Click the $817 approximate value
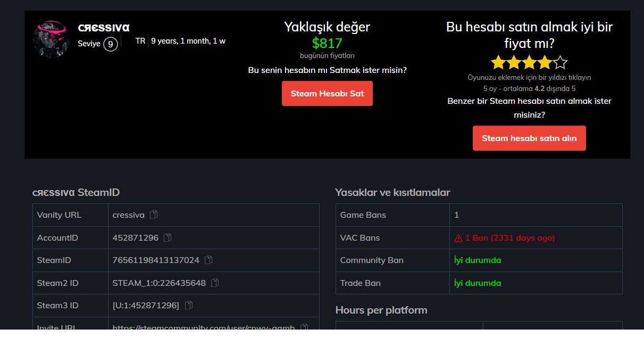644x345 pixels. [327, 43]
